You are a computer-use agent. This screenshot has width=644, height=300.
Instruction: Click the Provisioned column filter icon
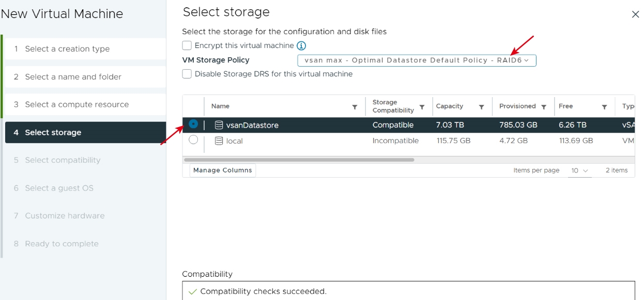(x=544, y=107)
